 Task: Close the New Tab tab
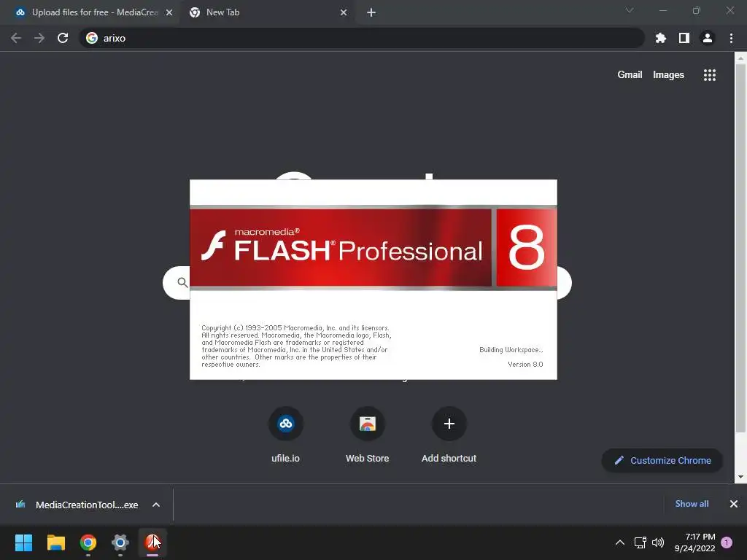click(x=344, y=12)
